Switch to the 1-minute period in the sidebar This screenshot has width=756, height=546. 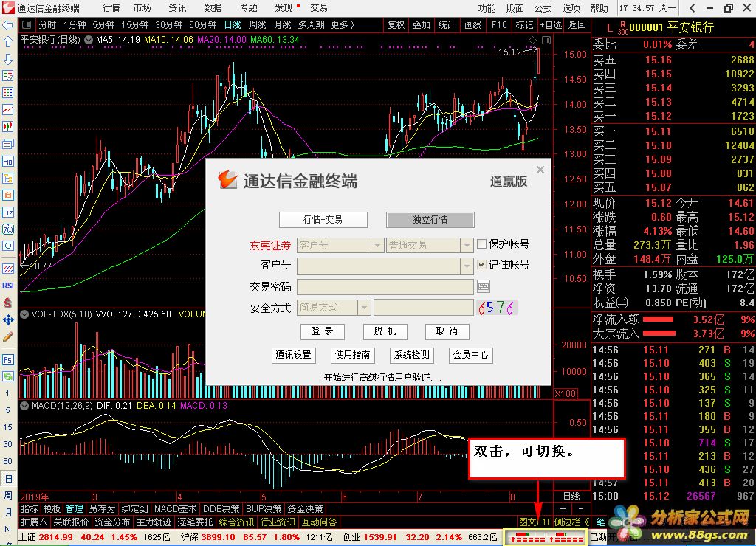pos(7,393)
